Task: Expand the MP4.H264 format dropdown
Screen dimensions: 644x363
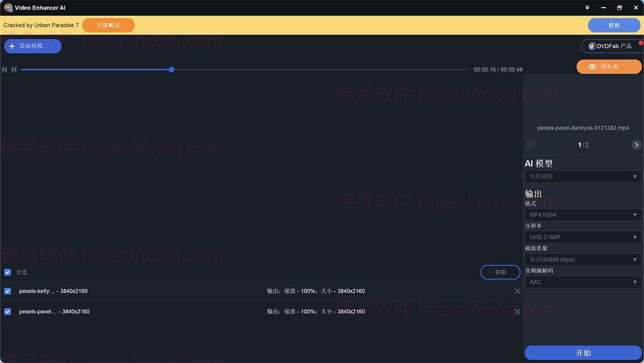Action: pyautogui.click(x=582, y=215)
